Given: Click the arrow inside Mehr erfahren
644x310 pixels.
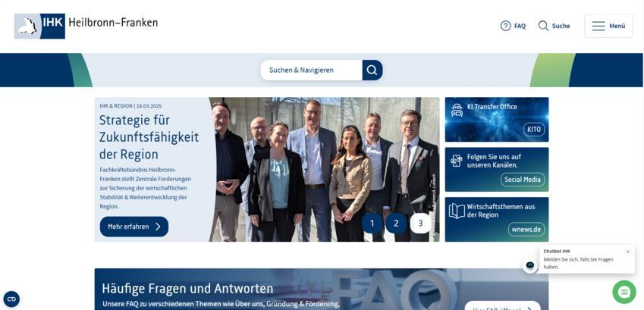Looking at the screenshot, I should point(158,227).
